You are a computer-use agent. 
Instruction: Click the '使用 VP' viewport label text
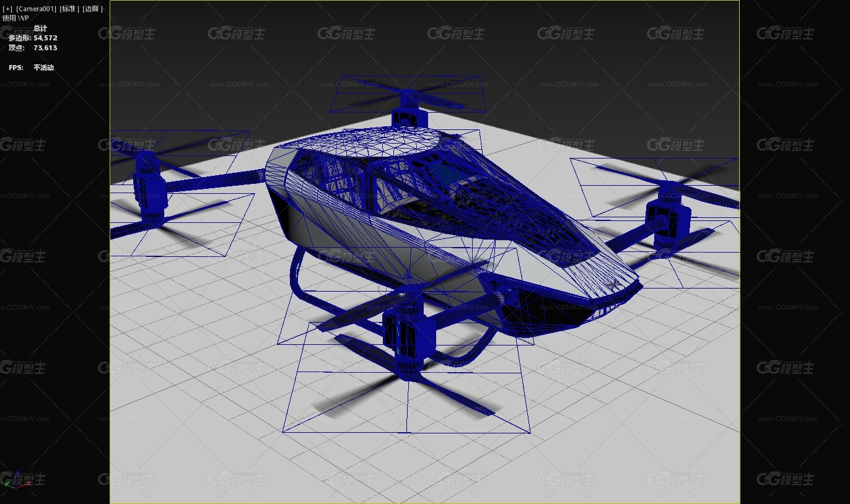tap(15, 18)
